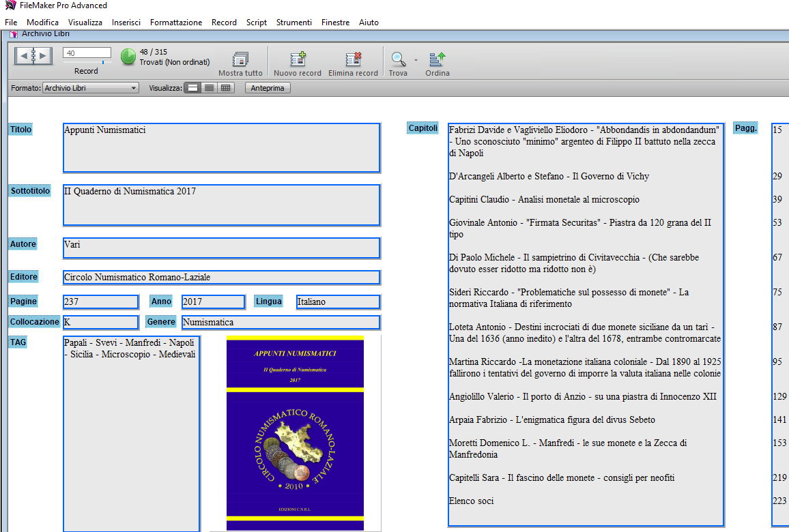Click the Lingua field Italiano

pyautogui.click(x=338, y=301)
